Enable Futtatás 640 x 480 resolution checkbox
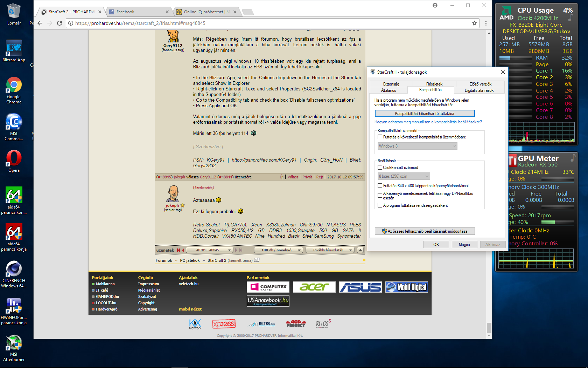This screenshot has height=368, width=588. point(380,186)
